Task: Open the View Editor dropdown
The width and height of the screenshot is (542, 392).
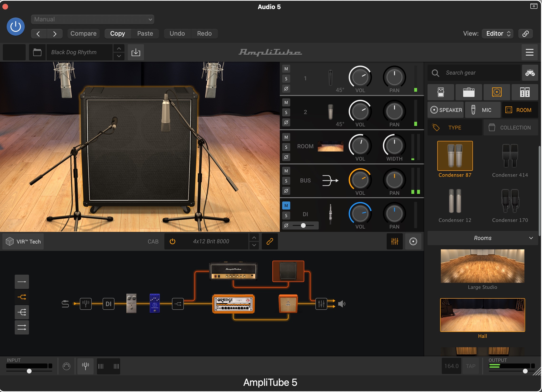Action: pos(498,34)
